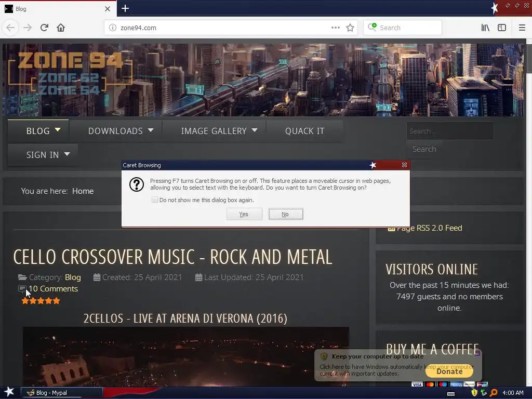This screenshot has height=399, width=532.
Task: Click the magnifier tray icon
Action: tap(494, 393)
